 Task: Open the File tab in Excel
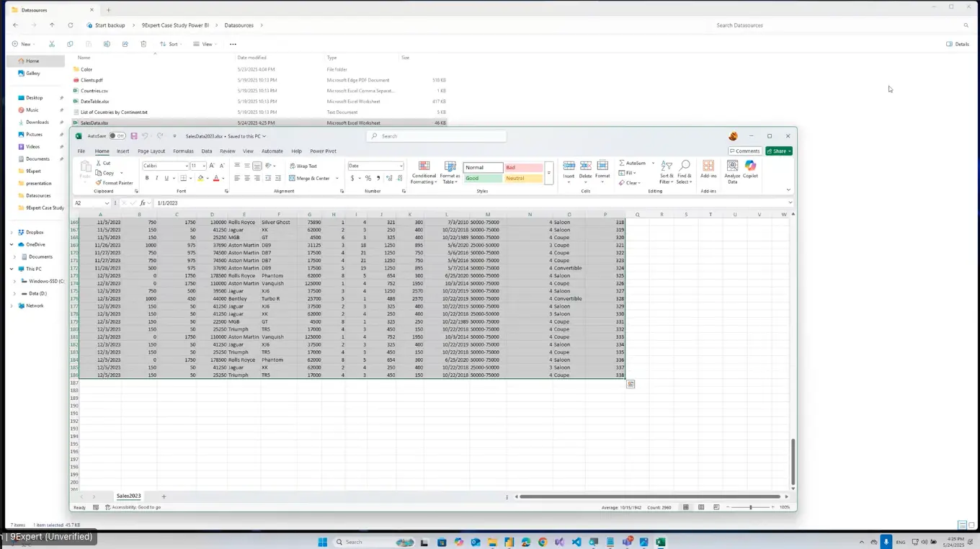point(81,151)
